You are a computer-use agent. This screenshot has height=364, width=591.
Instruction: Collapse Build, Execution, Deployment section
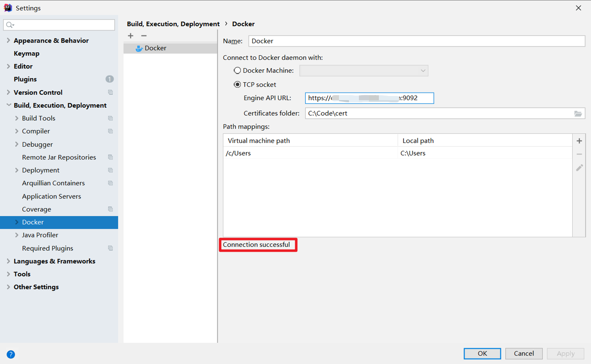[x=9, y=105]
